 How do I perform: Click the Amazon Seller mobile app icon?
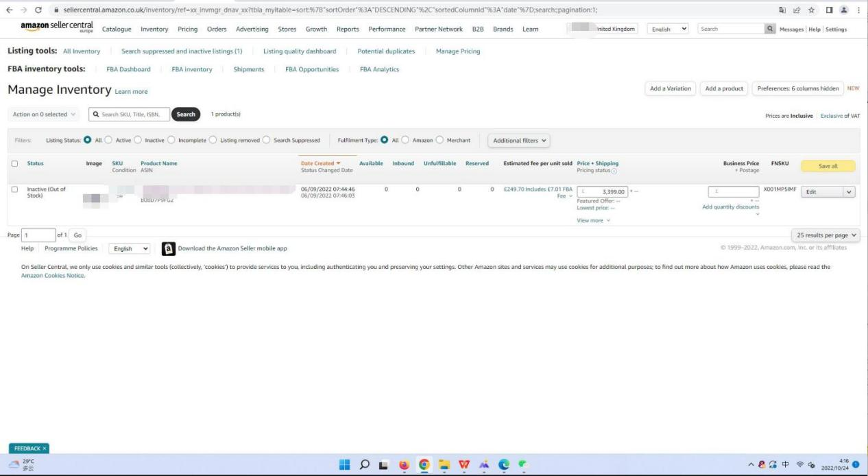(x=169, y=248)
